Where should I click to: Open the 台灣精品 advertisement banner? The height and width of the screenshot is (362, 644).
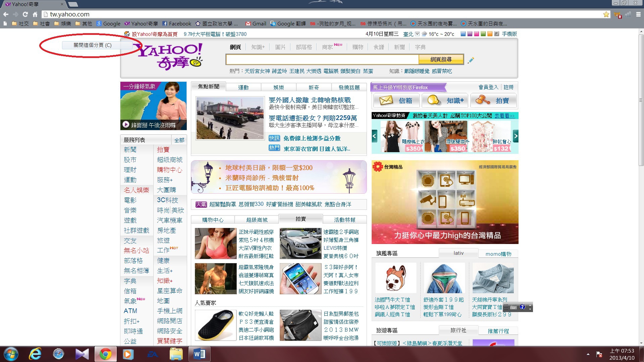coord(445,202)
